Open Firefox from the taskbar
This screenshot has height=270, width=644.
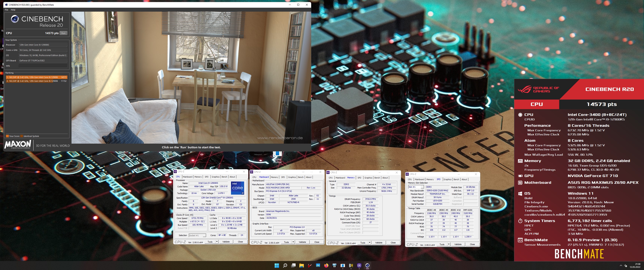point(326,265)
